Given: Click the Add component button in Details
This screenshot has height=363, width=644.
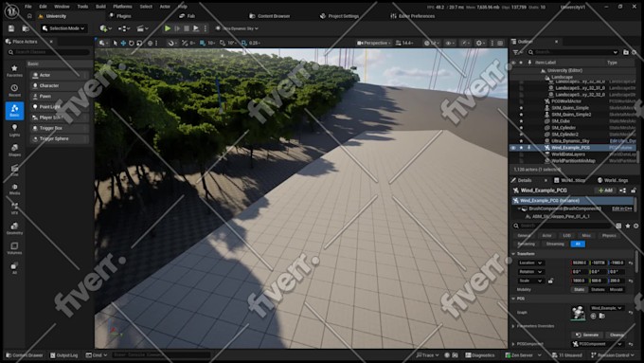Looking at the screenshot, I should (605, 191).
